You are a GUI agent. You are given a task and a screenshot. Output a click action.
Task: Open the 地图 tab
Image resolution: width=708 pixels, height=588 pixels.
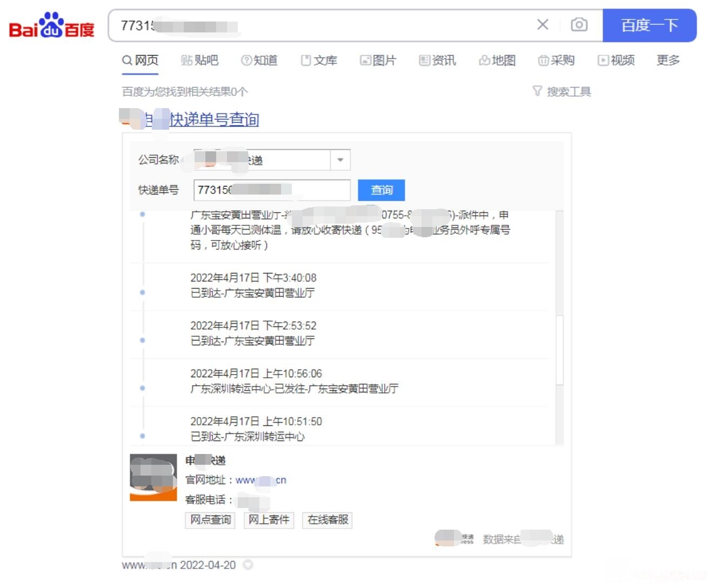(497, 61)
